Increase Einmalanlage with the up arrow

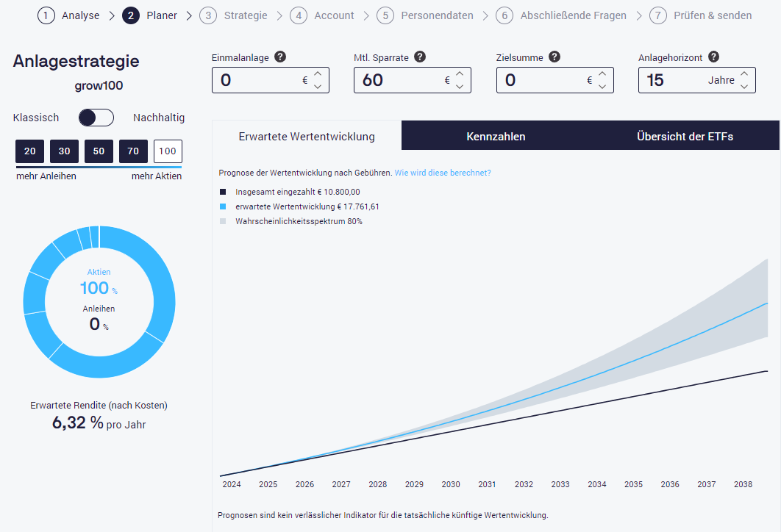pos(318,73)
